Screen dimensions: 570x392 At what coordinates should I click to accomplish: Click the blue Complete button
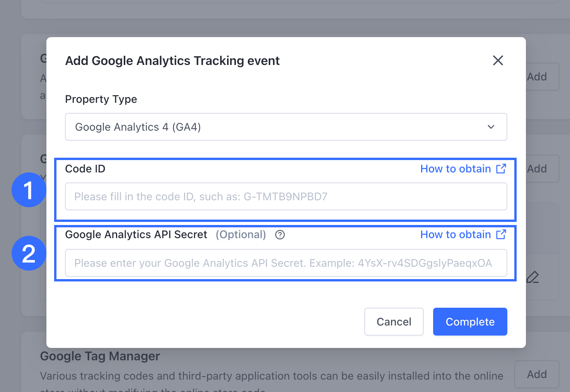(470, 322)
